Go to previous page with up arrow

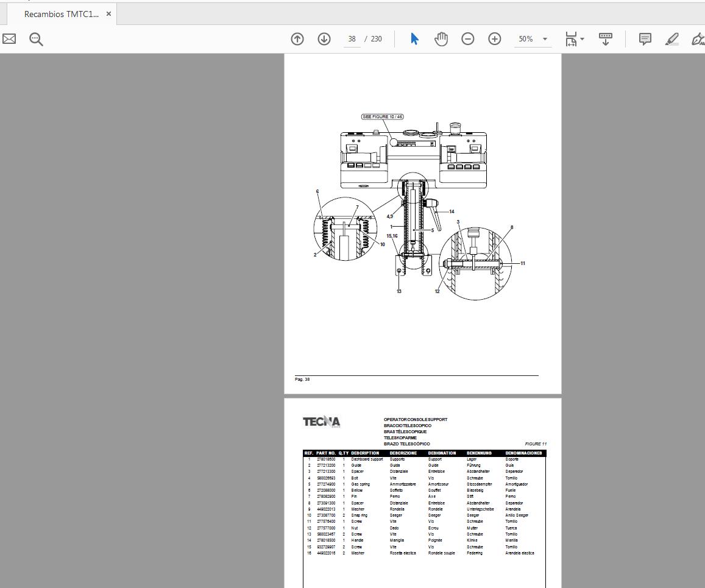pos(297,38)
